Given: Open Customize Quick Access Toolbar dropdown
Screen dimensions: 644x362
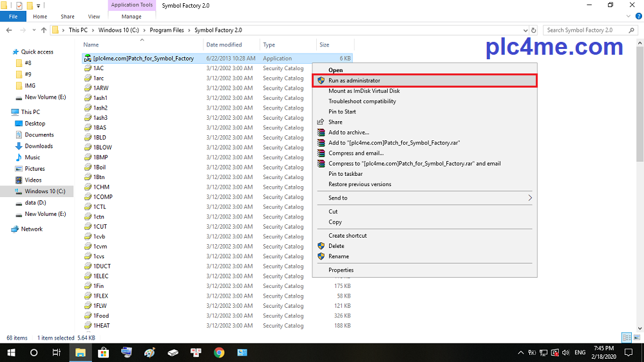Looking at the screenshot, I should [39, 6].
